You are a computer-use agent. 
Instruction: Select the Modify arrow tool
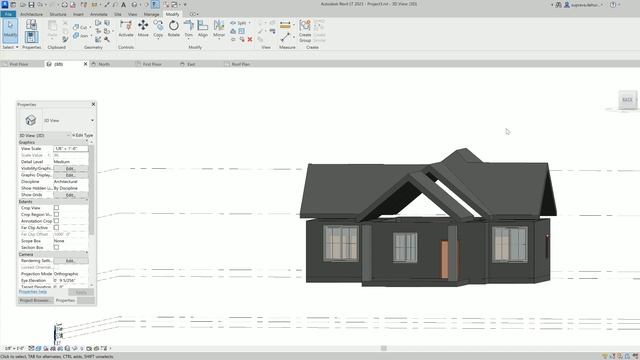pyautogui.click(x=10, y=30)
